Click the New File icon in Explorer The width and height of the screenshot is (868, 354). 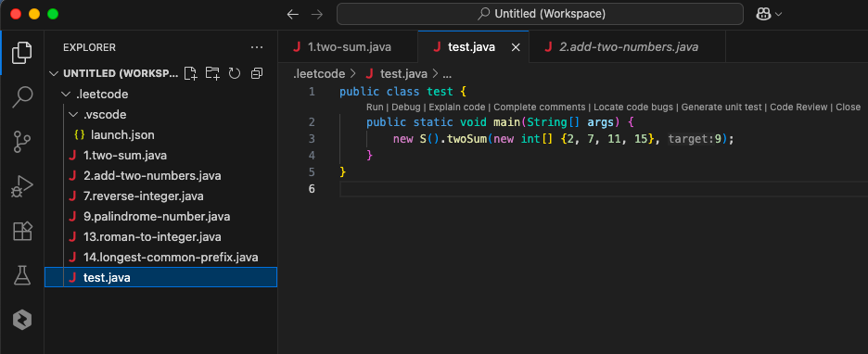pos(190,73)
